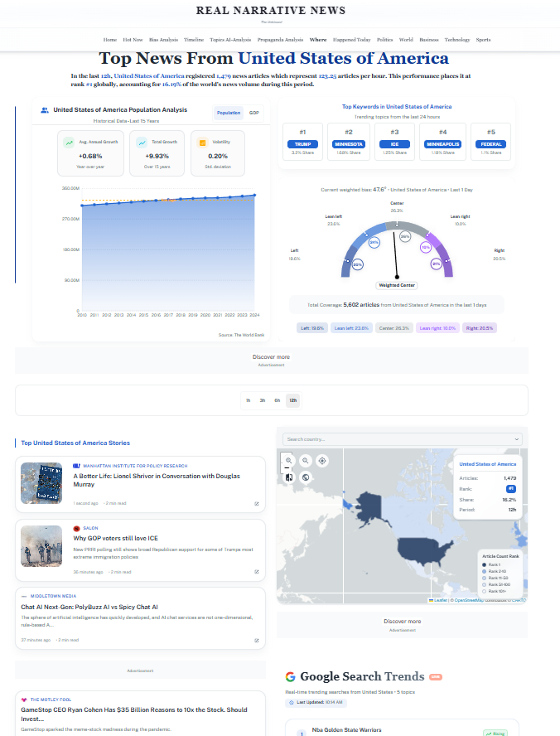The image size is (560, 736).
Task: Switch chart to GDP view
Action: point(253,113)
